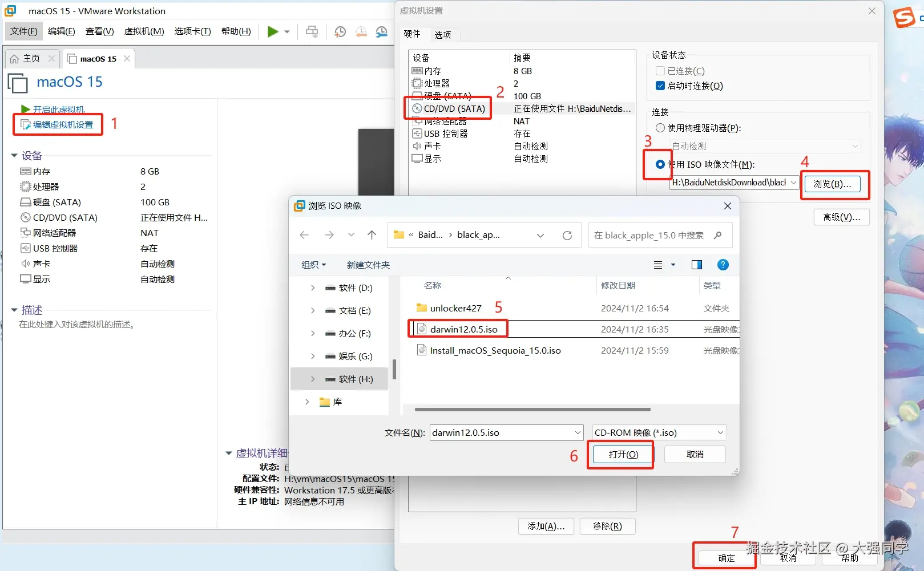Viewport: 924px width, 571px height.
Task: Click the revert to snapshot toolbar icon
Action: click(x=361, y=32)
